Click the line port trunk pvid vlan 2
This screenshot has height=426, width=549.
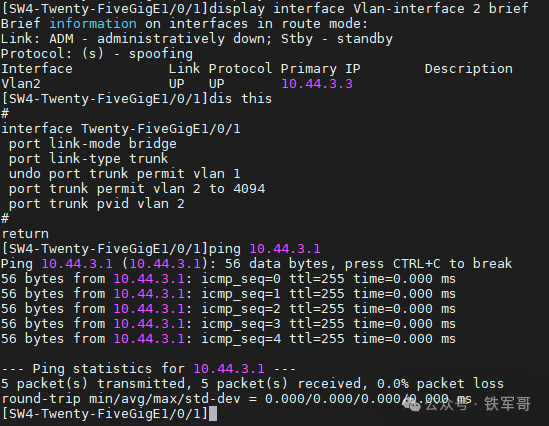click(97, 204)
